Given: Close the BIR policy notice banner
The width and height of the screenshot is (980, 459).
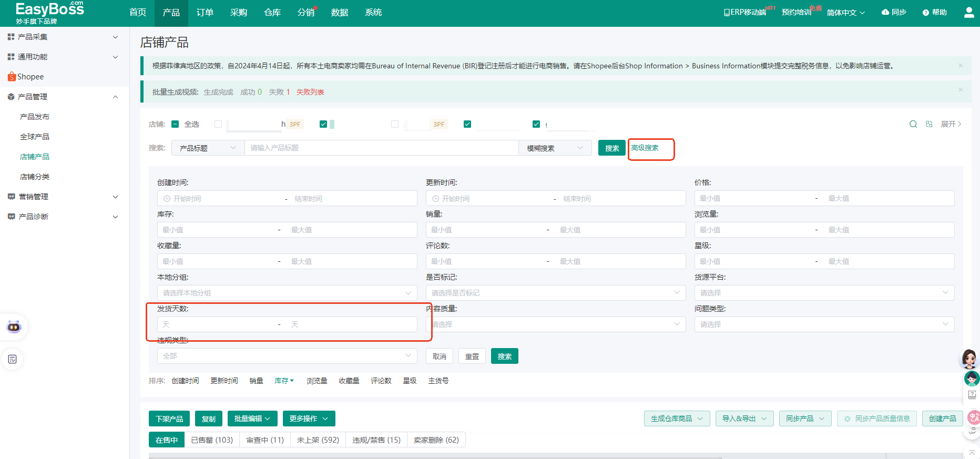Looking at the screenshot, I should pos(961,66).
